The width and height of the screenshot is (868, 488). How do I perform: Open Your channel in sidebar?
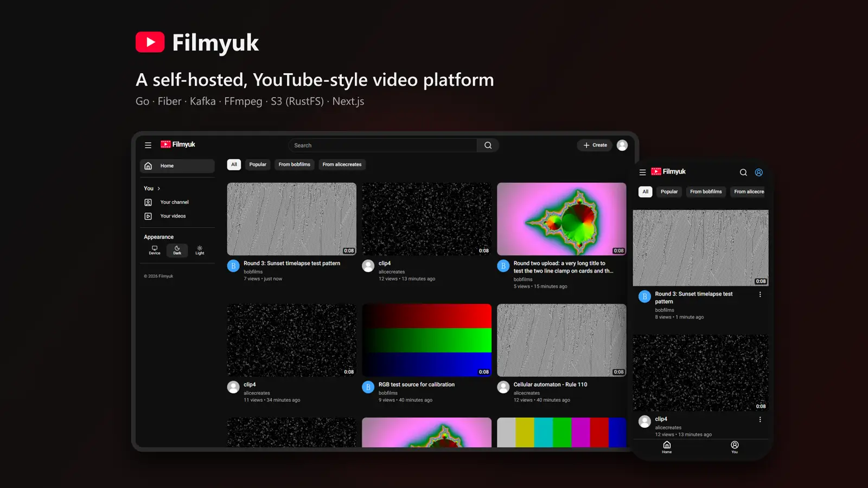click(177, 202)
